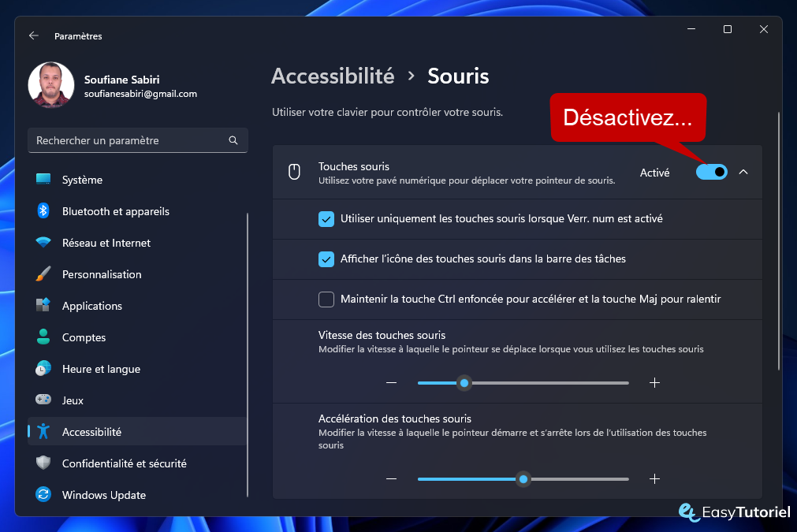Uncheck show mouse keys icon in taskbar
797x532 pixels.
pyautogui.click(x=326, y=259)
